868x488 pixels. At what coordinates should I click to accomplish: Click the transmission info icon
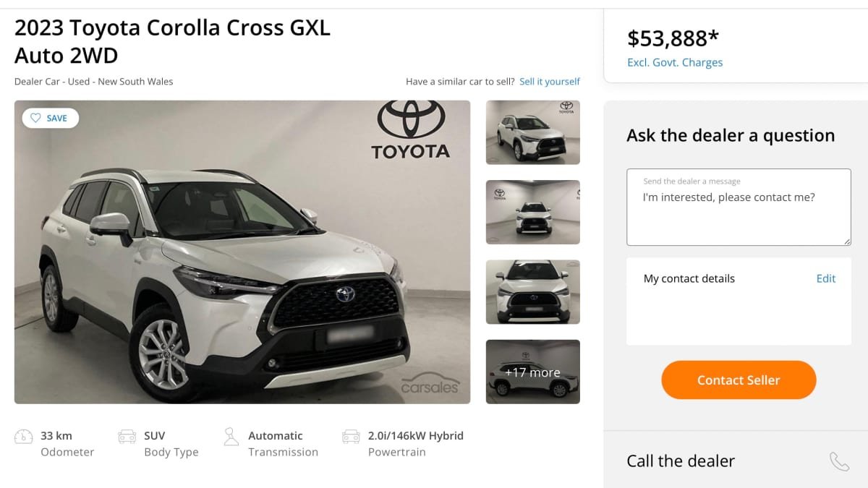(231, 438)
